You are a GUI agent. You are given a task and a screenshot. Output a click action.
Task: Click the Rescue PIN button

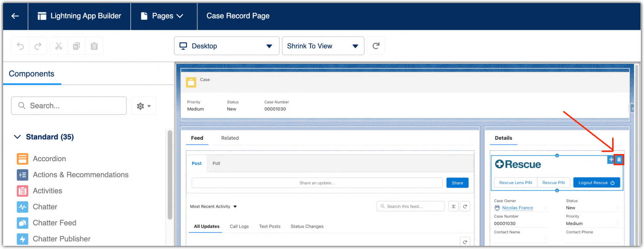[x=554, y=183]
